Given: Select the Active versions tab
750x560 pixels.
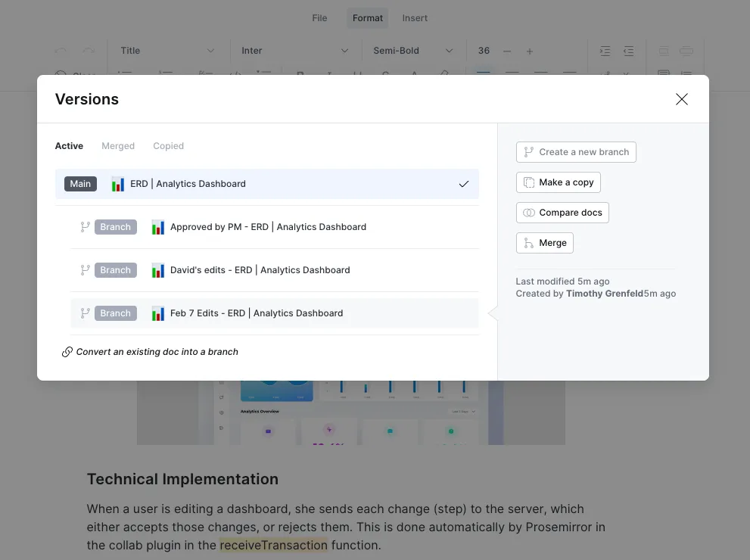Looking at the screenshot, I should coord(69,146).
